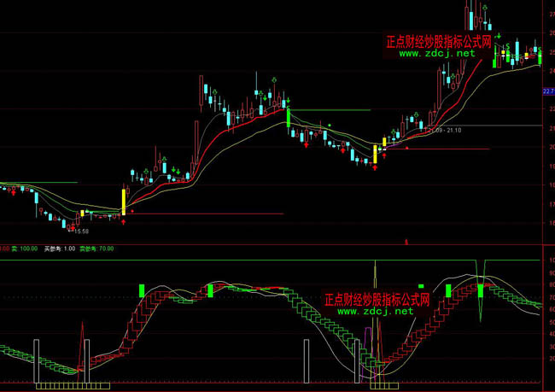The height and width of the screenshot is (392, 555).
Task: Click the 15.58 low price label
Action: click(82, 231)
